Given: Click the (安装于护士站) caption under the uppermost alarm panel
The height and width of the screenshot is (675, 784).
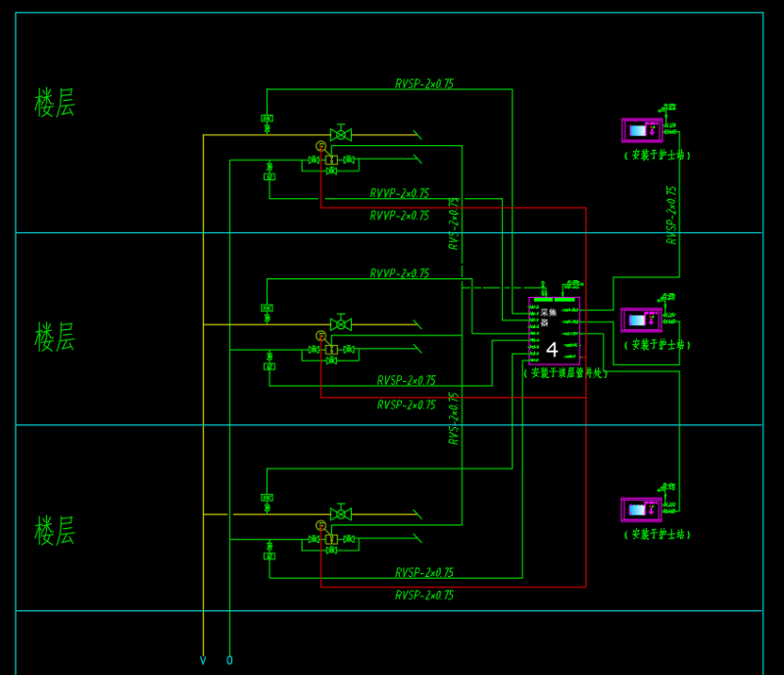Looking at the screenshot, I should click(657, 155).
